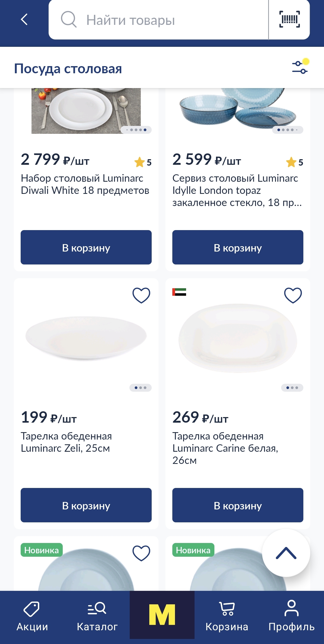
Task: Add Luminarc Carine 26см plate to cart
Action: coord(238,505)
